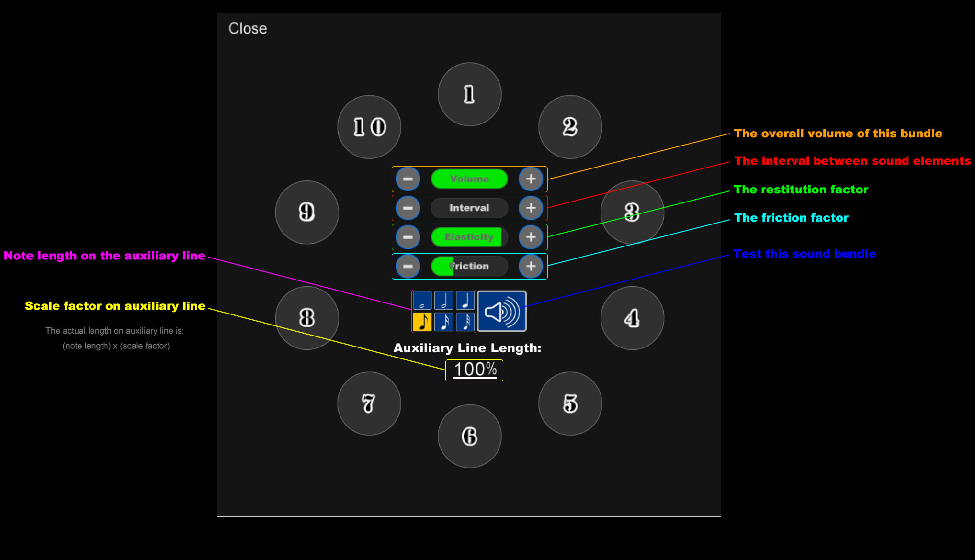Select the whole note length icon
975x560 pixels.
(422, 301)
